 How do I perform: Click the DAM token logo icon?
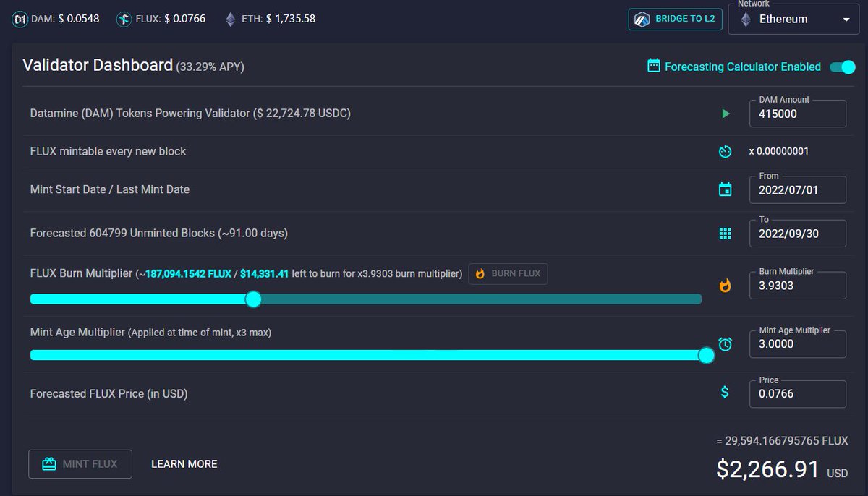coord(20,20)
